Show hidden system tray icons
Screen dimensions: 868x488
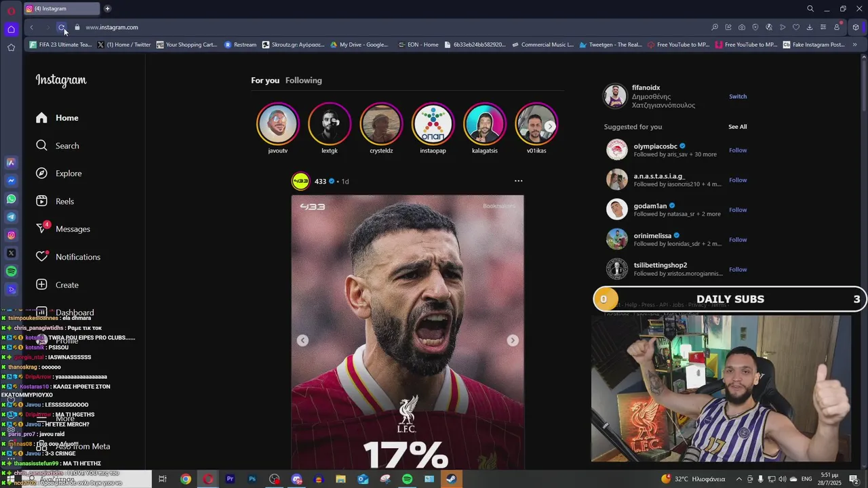click(x=739, y=479)
